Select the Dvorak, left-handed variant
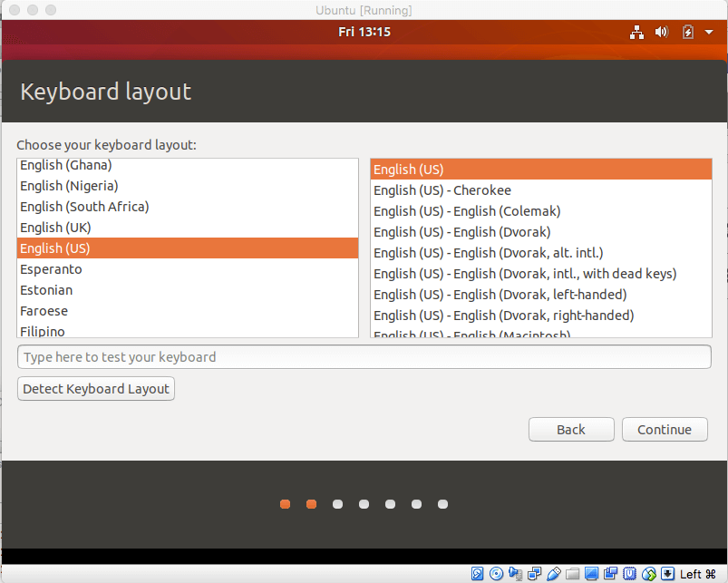This screenshot has height=583, width=728. 541,295
